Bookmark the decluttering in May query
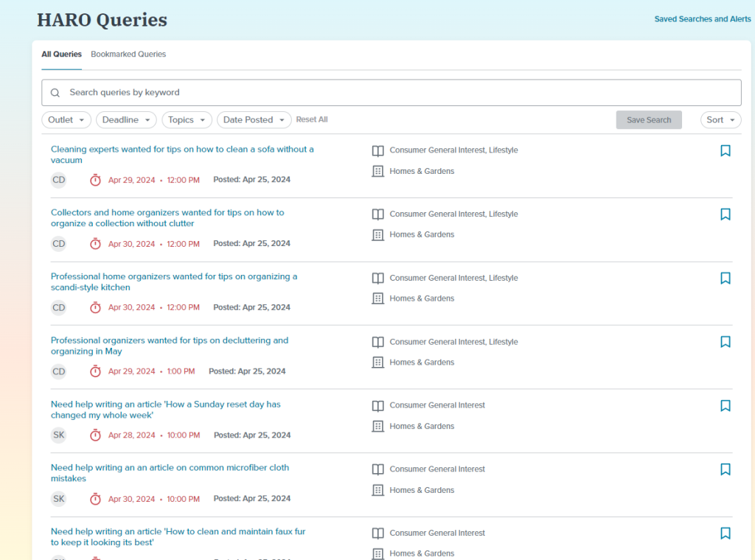This screenshot has height=560, width=755. pos(726,342)
